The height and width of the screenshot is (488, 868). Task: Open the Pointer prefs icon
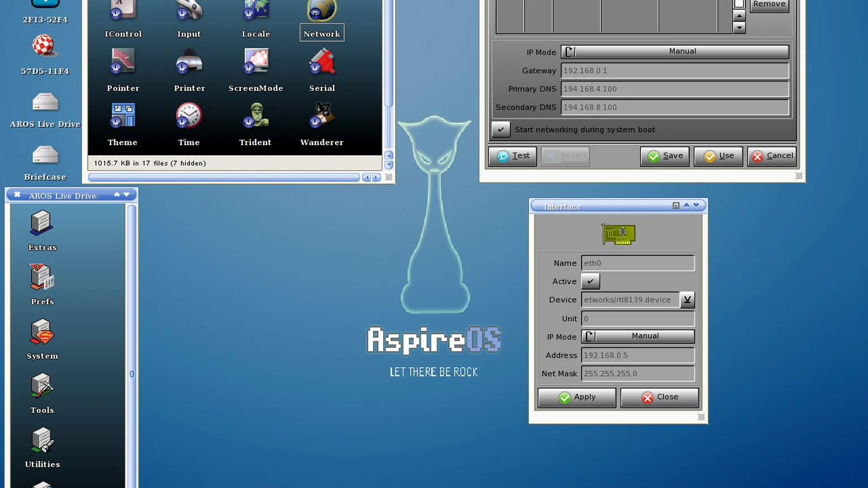123,71
